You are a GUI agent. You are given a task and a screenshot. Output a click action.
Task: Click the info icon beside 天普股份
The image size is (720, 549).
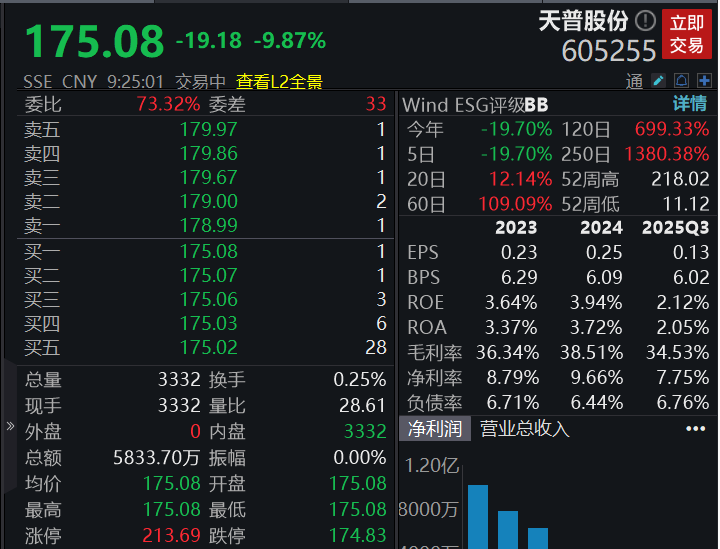645,21
